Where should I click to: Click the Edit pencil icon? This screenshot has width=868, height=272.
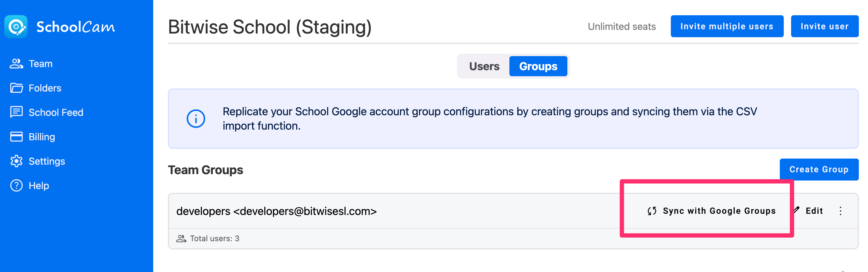[x=797, y=210]
